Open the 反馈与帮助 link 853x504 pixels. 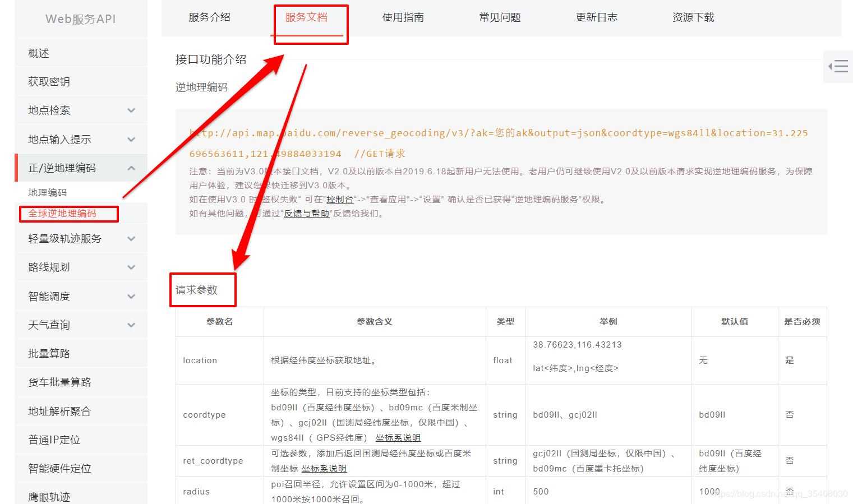[306, 213]
